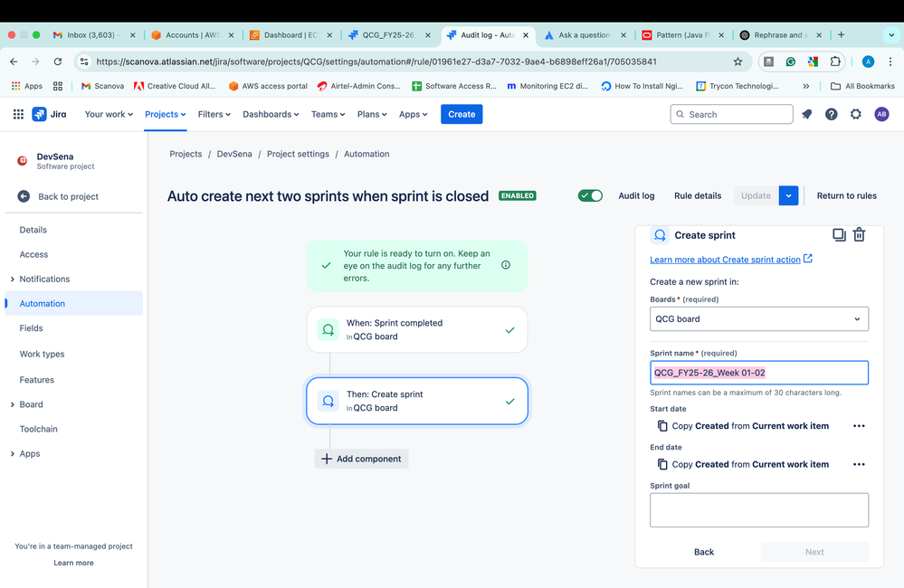Image resolution: width=904 pixels, height=588 pixels.
Task: Open the Jira app switcher grid icon
Action: (18, 114)
